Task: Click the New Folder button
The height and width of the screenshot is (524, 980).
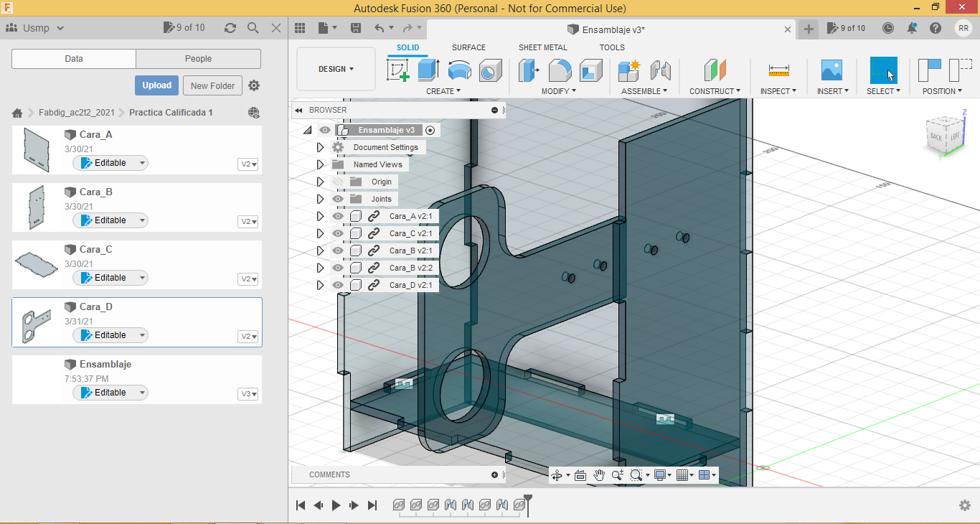Action: [212, 85]
